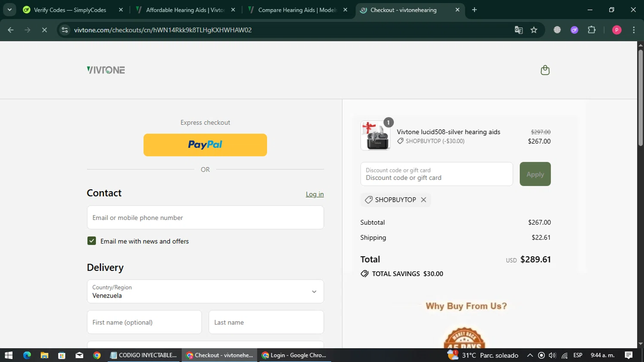Remove the SHOPBUYTOP discount code
This screenshot has width=644, height=362.
coord(423,200)
